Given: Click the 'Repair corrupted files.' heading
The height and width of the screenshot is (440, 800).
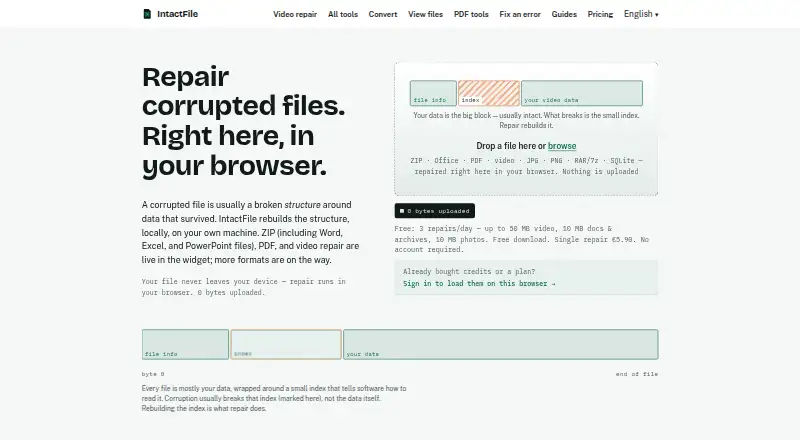Looking at the screenshot, I should [244, 121].
